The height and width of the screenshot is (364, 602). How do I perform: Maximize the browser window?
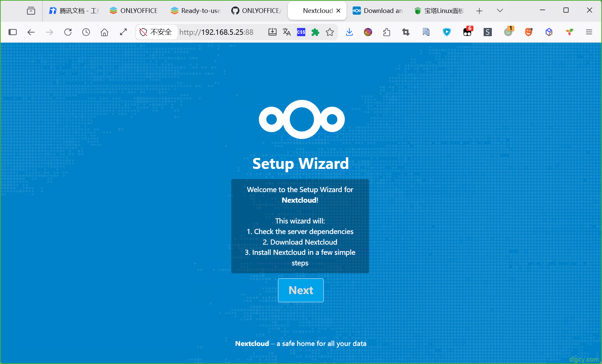tap(566, 10)
